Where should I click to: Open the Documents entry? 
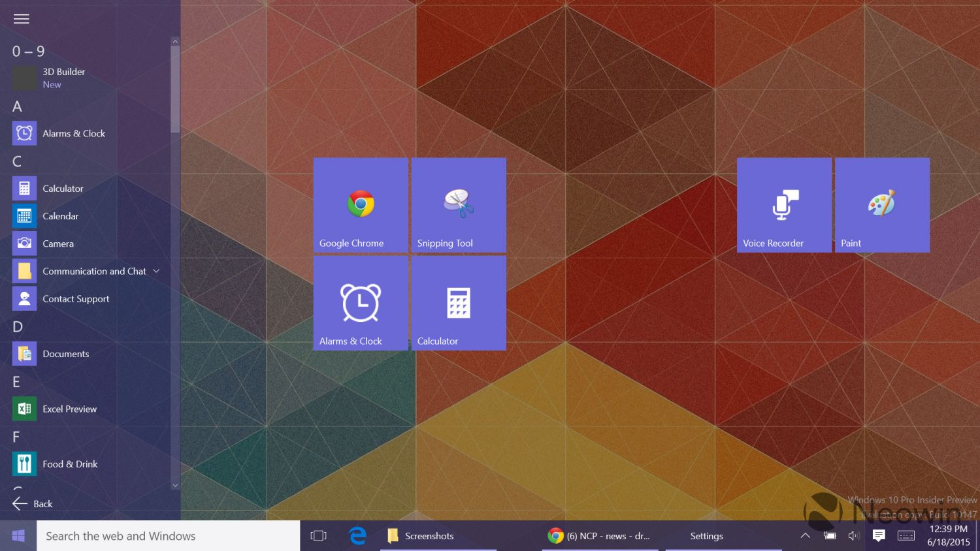click(50, 354)
